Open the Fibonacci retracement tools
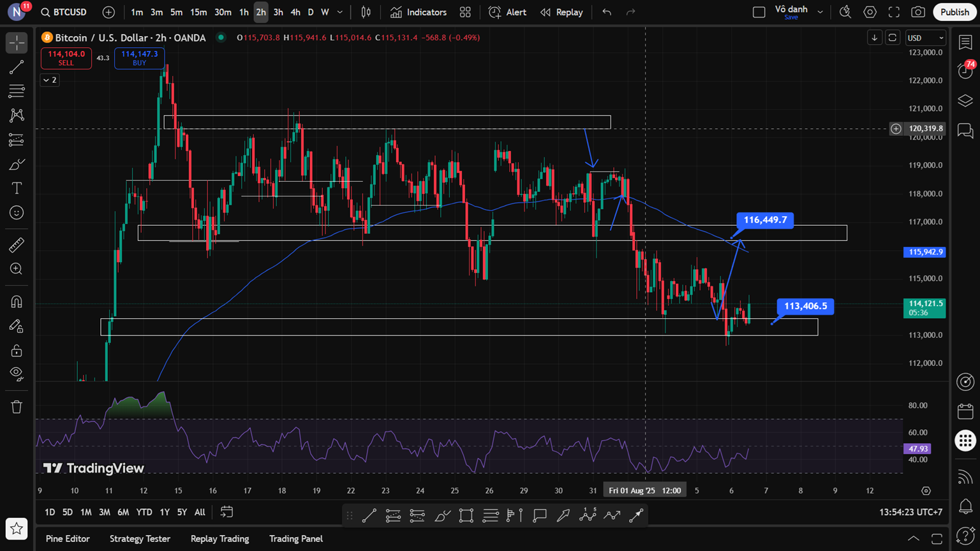The width and height of the screenshot is (980, 551). click(x=17, y=91)
